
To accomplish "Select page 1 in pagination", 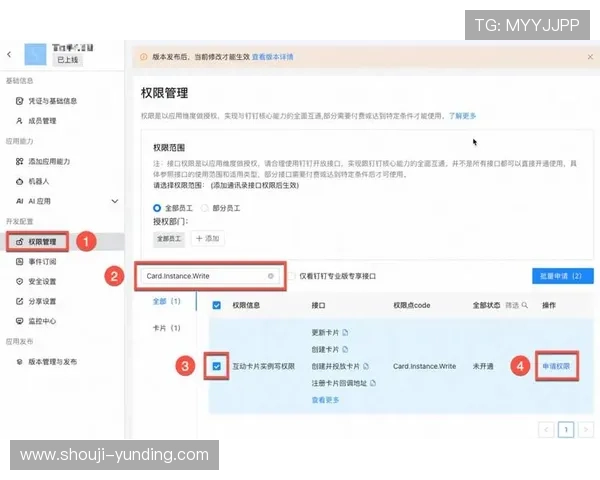I will 566,430.
